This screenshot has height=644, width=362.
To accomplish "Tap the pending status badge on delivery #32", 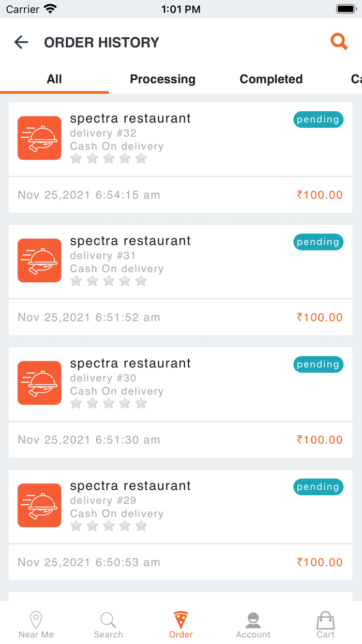I will [x=318, y=119].
